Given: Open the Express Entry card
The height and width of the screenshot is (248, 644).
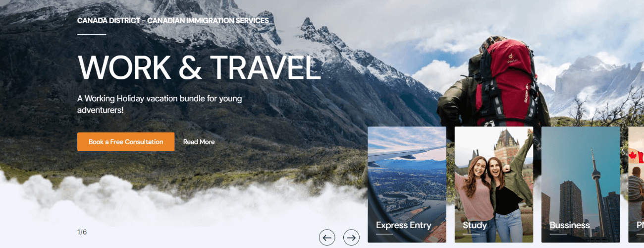Looking at the screenshot, I should tap(407, 185).
